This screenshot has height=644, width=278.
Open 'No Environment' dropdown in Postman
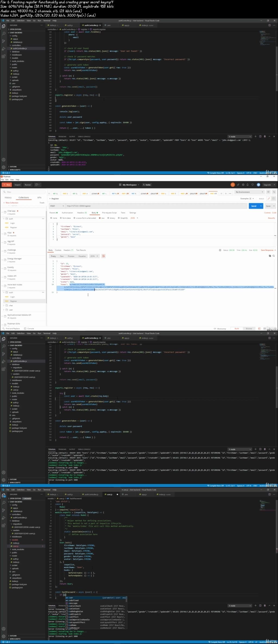pos(249,192)
